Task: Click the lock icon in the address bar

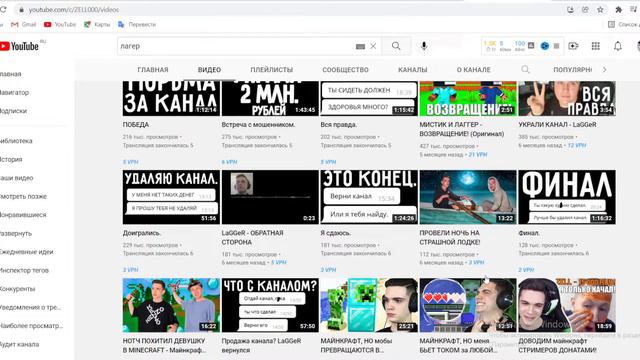Action: (x=21, y=9)
